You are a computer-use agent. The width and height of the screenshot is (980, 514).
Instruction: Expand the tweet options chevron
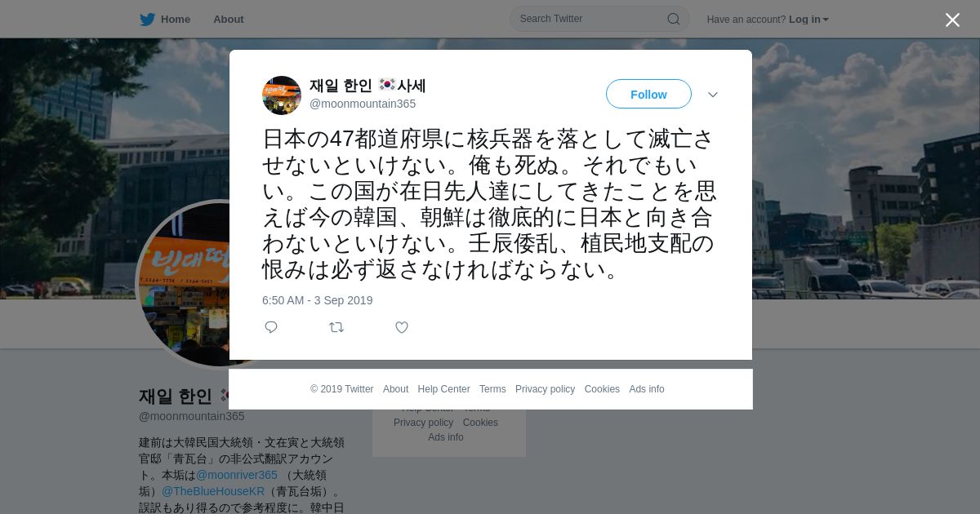click(713, 95)
